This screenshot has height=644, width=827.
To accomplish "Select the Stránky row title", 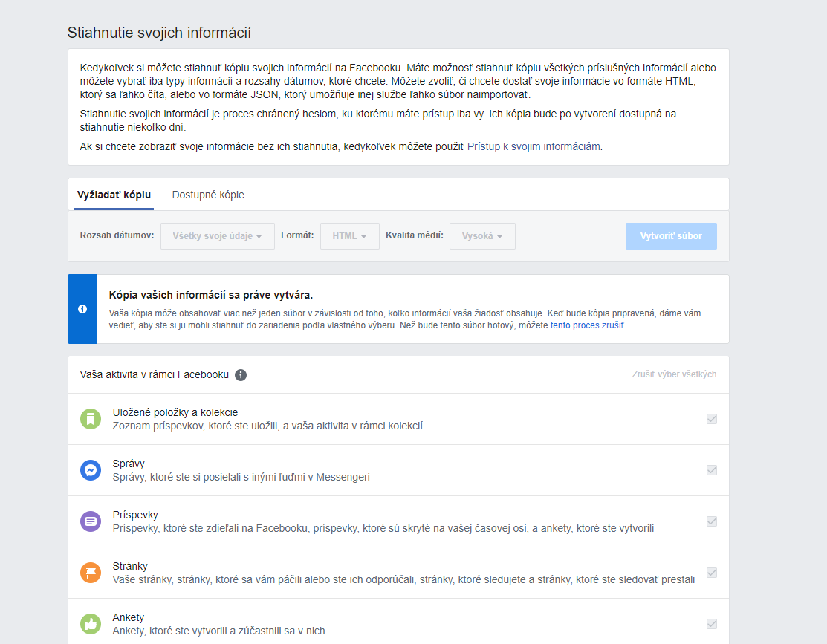I will (x=130, y=566).
